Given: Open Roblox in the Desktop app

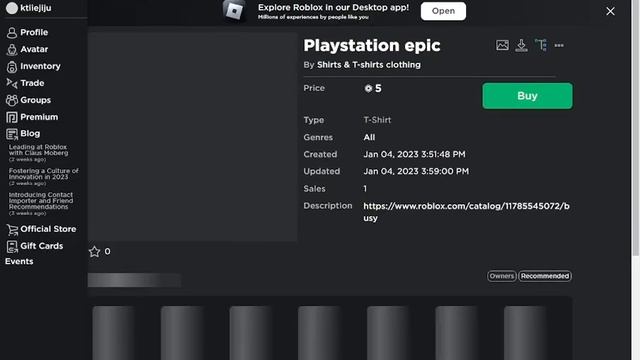Looking at the screenshot, I should (443, 11).
